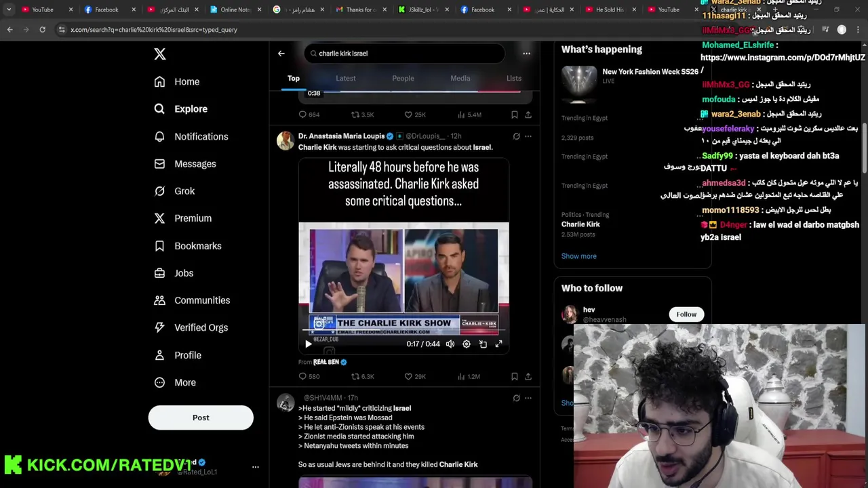Open video settings gear

[467, 344]
